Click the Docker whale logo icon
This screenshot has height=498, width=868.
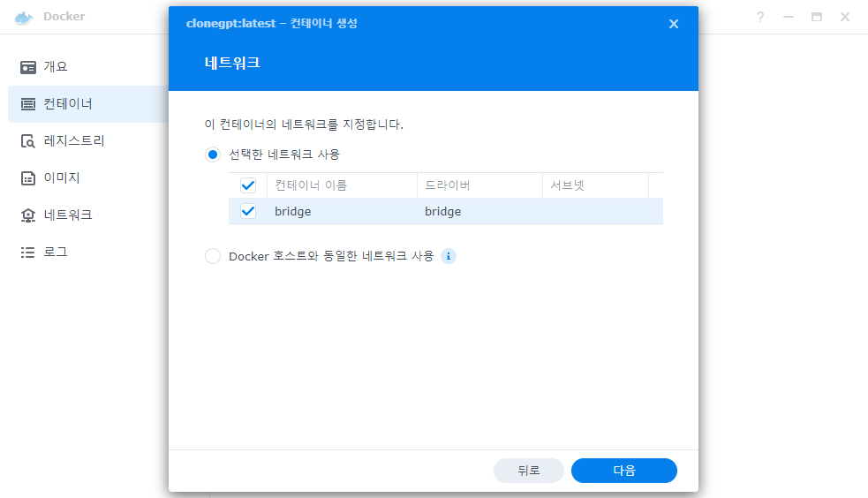click(23, 18)
